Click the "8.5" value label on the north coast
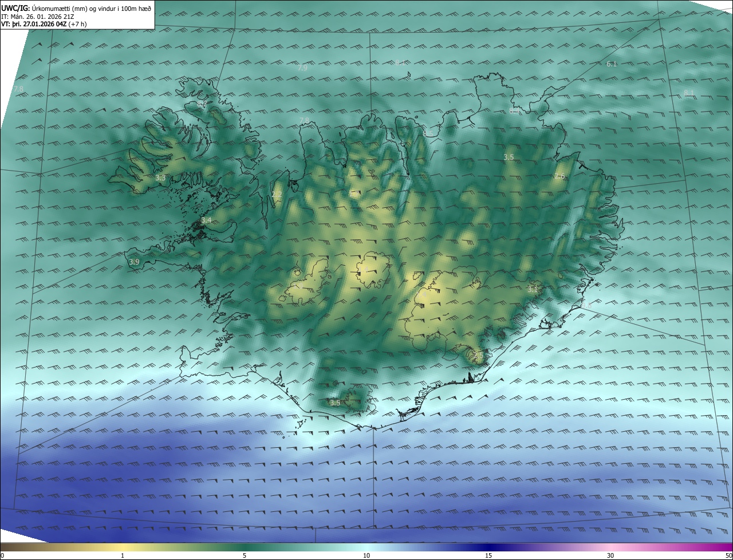Viewport: 733px width, 560px height. pyautogui.click(x=428, y=133)
